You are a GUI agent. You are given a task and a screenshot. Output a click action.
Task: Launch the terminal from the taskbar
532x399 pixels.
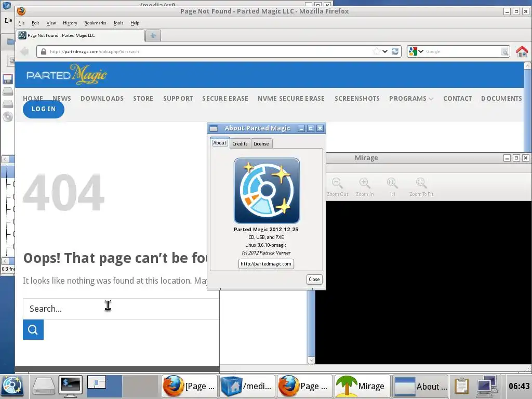pos(70,386)
